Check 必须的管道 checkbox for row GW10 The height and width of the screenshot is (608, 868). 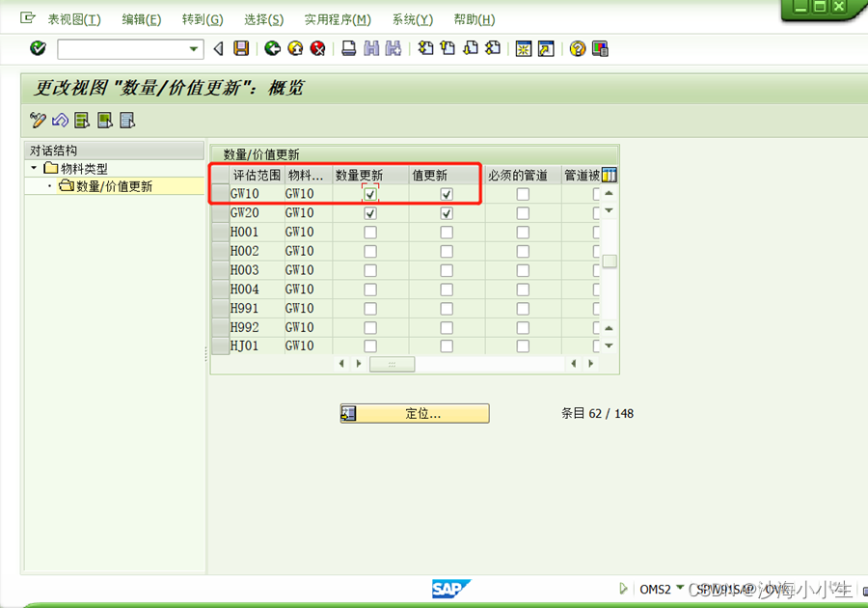point(523,193)
